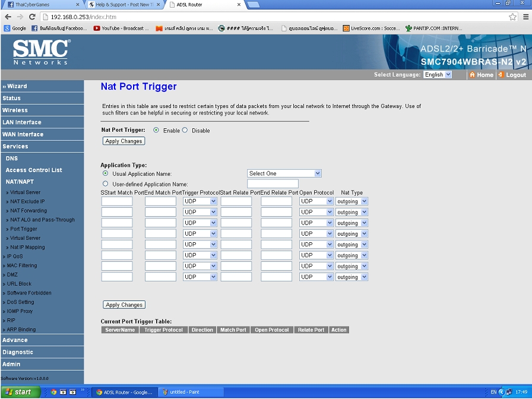Screen dimensions: 532x399
Task: Click Apply Changes under Nat Port Trigger
Action: 124,141
